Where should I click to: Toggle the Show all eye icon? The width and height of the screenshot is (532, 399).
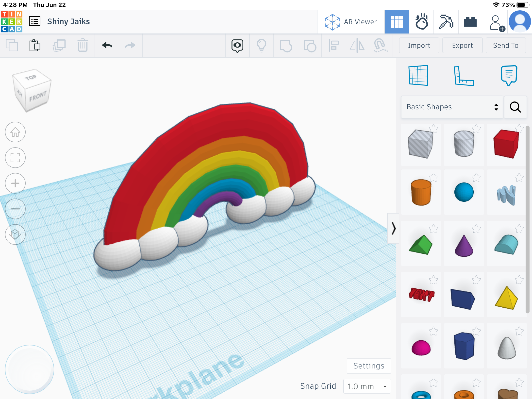pyautogui.click(x=237, y=45)
